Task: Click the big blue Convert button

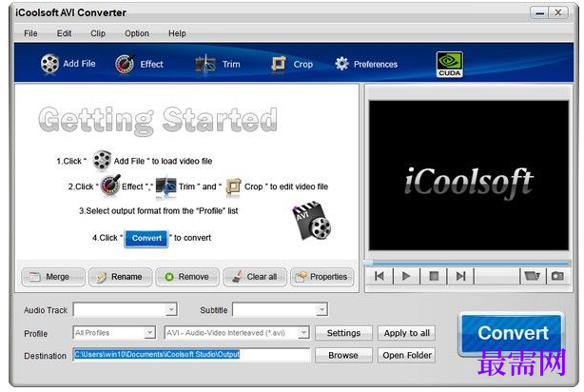Action: pyautogui.click(x=513, y=334)
